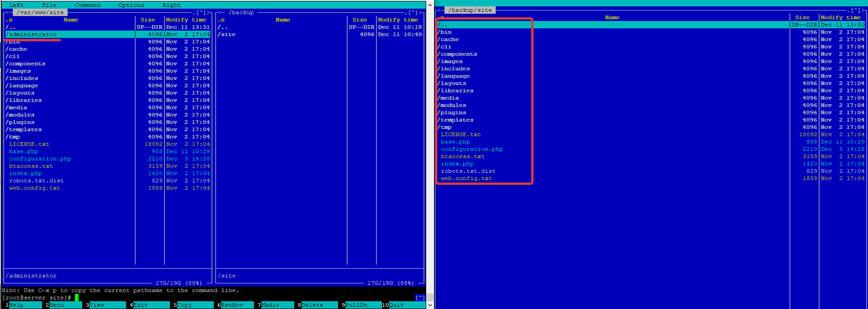Open the Right menu in menu bar
Viewport: 868px width, 309px height.
pos(171,5)
